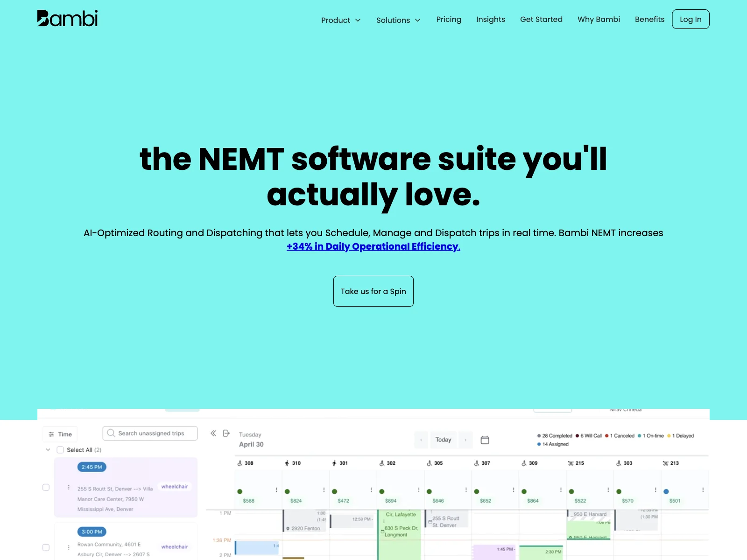Click the Take us for a Spin button
The height and width of the screenshot is (560, 747).
click(373, 291)
